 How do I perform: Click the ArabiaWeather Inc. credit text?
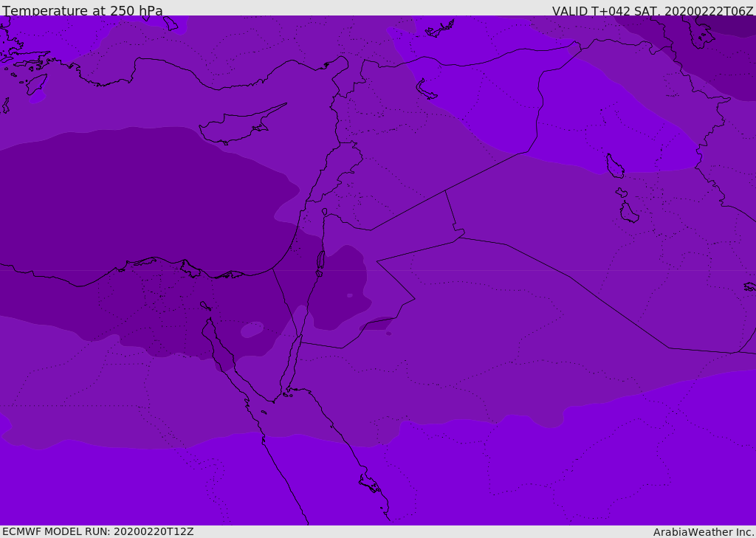(704, 532)
